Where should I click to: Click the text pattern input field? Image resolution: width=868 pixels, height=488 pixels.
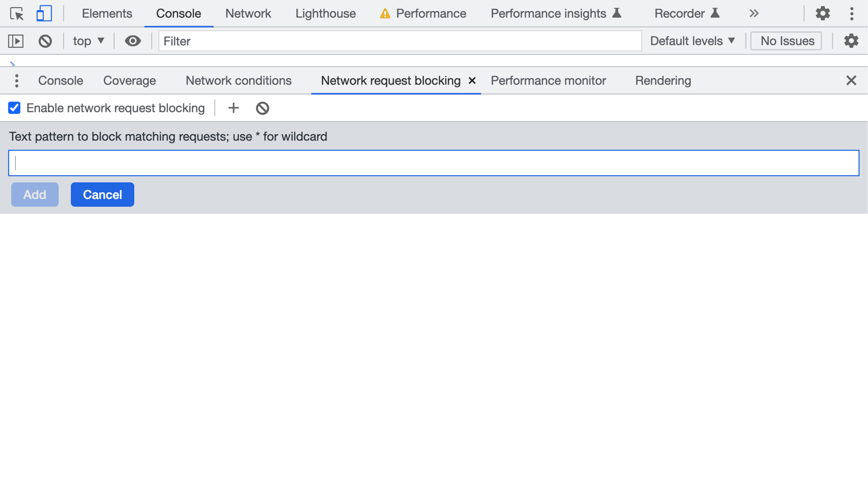coord(434,163)
